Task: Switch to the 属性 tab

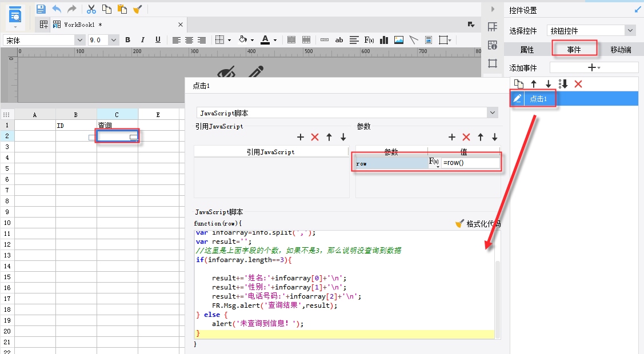Action: (527, 50)
